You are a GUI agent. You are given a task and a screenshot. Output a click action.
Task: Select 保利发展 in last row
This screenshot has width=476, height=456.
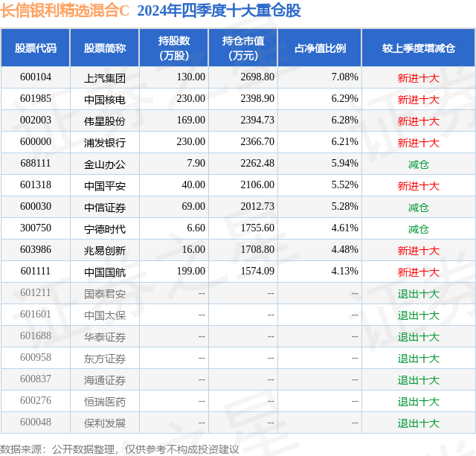click(105, 423)
